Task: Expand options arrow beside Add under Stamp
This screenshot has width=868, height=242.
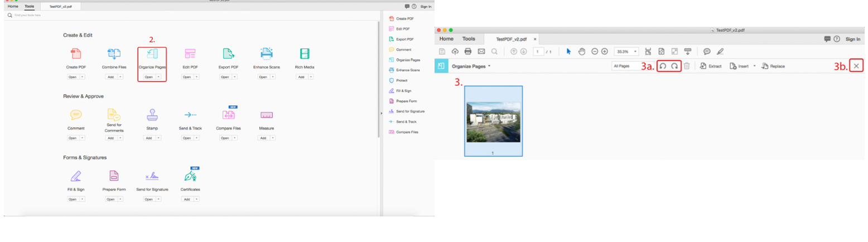Action: click(x=157, y=138)
